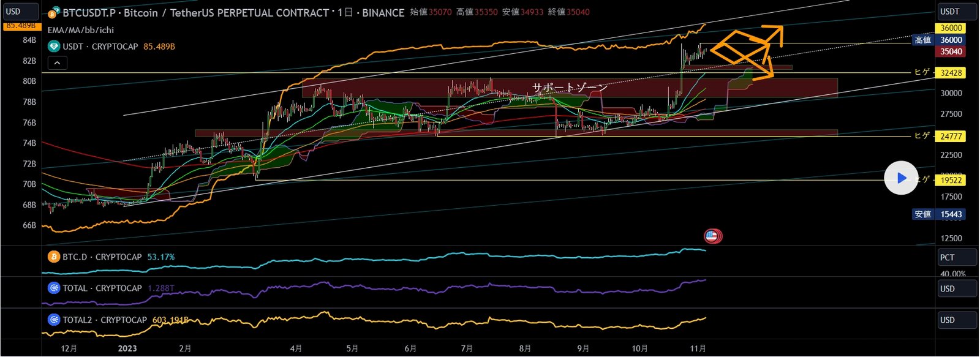
Task: Open the USD currency selector at top-left
Action: 20,11
